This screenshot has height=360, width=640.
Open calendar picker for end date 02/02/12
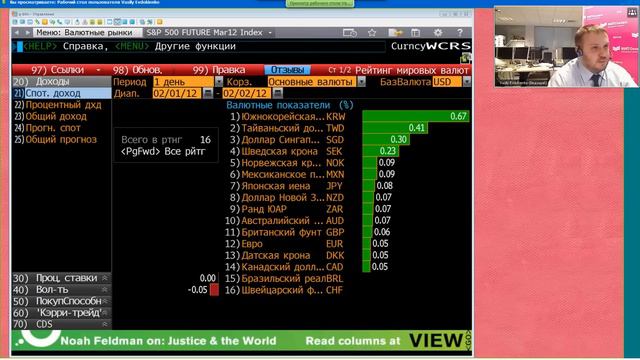click(x=278, y=93)
